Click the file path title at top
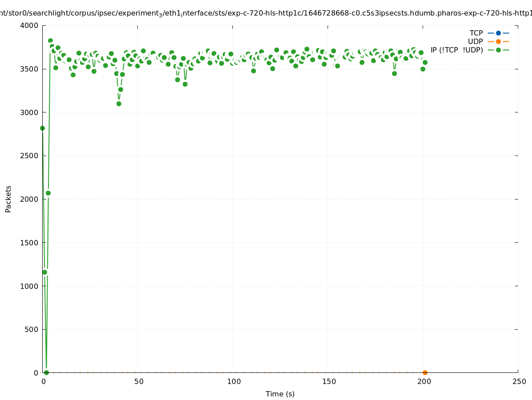The height and width of the screenshot is (400, 532). pyautogui.click(x=266, y=13)
